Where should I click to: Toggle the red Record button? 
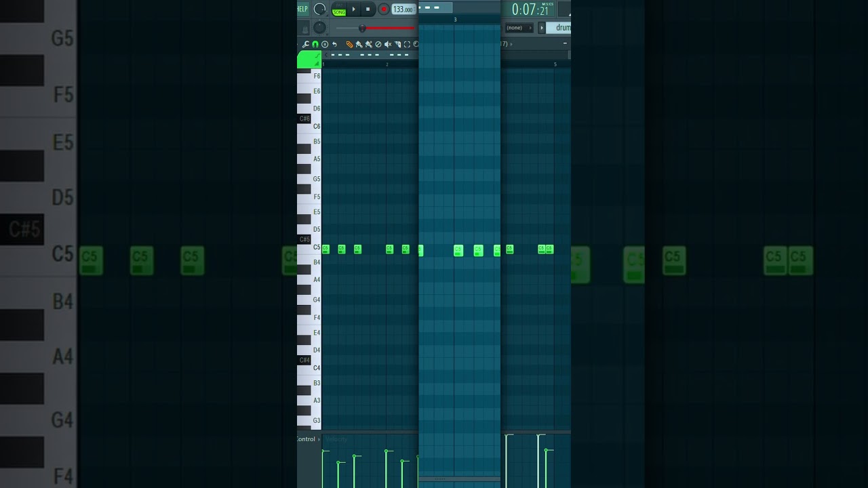383,9
